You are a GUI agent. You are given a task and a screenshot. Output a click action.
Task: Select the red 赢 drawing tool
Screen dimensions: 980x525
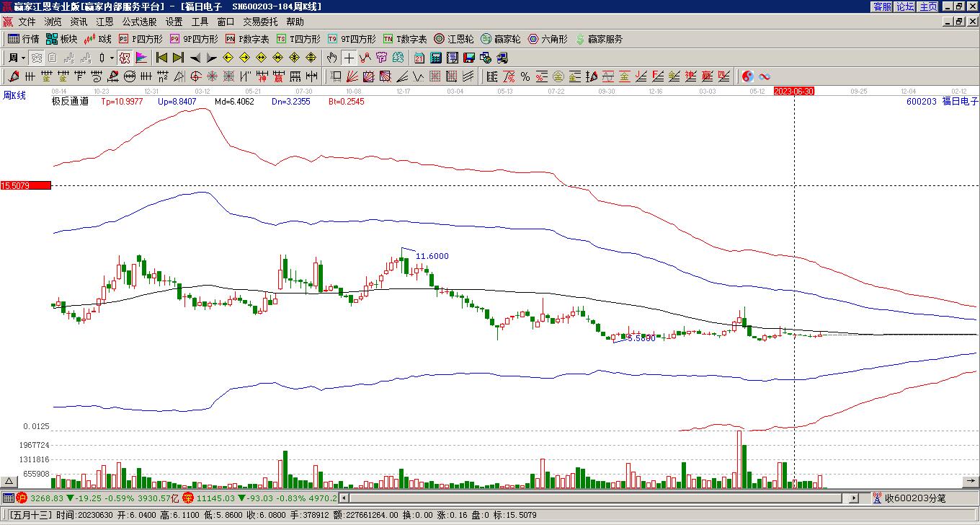tap(279, 76)
